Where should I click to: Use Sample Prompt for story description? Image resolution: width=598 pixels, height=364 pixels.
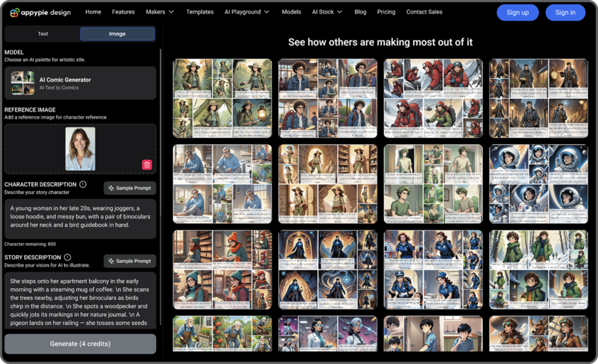(x=129, y=261)
